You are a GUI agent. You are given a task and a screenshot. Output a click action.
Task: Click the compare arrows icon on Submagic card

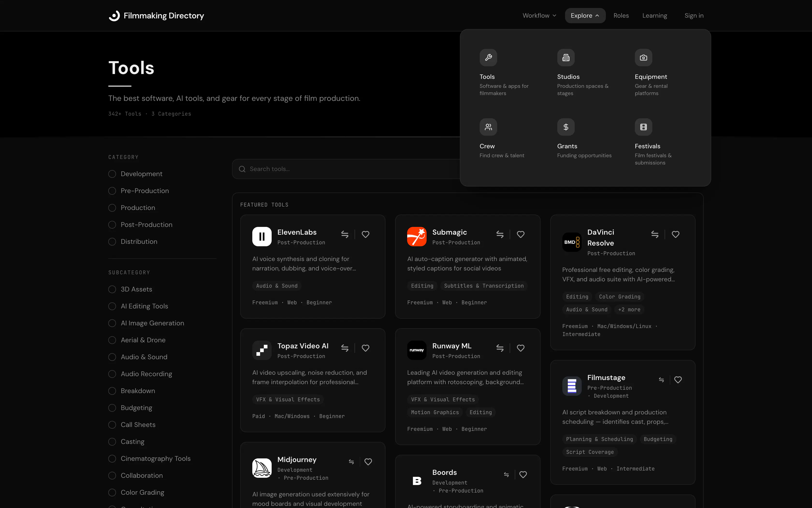point(500,234)
